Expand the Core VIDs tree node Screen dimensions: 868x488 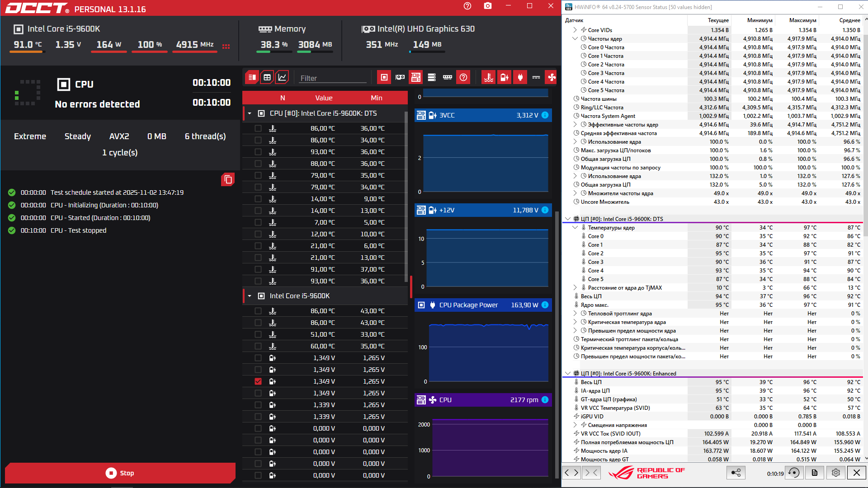pyautogui.click(x=575, y=30)
